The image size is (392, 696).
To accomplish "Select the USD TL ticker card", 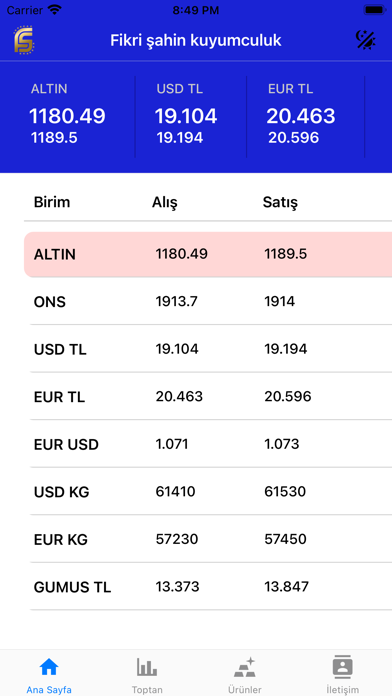I will (x=191, y=117).
